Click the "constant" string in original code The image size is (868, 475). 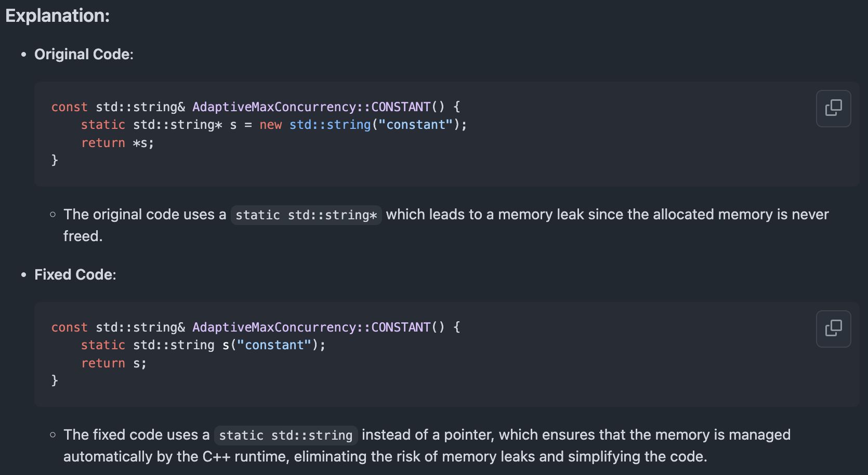(415, 125)
